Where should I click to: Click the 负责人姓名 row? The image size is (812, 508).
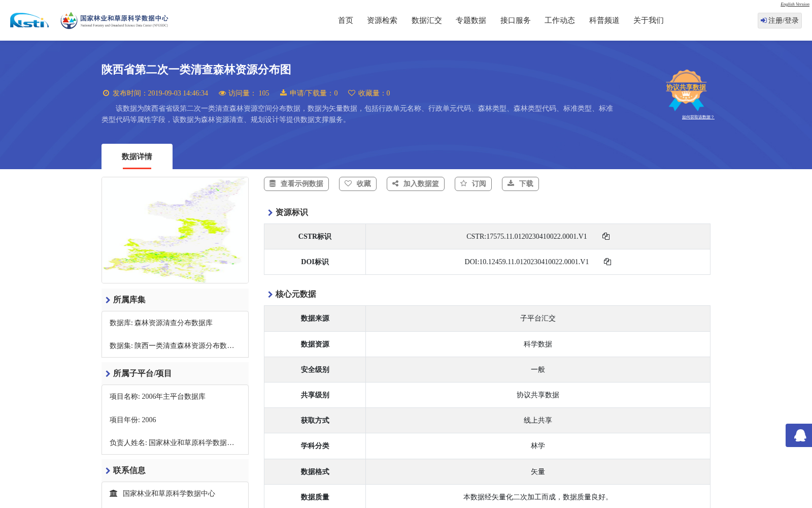click(175, 443)
